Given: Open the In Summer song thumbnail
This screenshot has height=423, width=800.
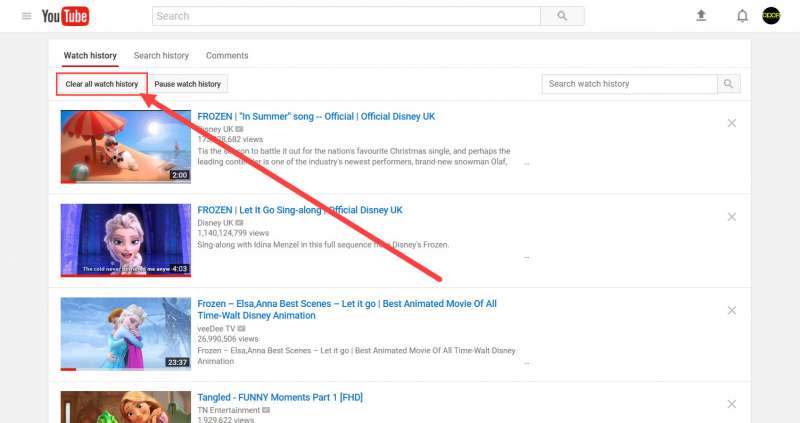Looking at the screenshot, I should click(x=126, y=146).
